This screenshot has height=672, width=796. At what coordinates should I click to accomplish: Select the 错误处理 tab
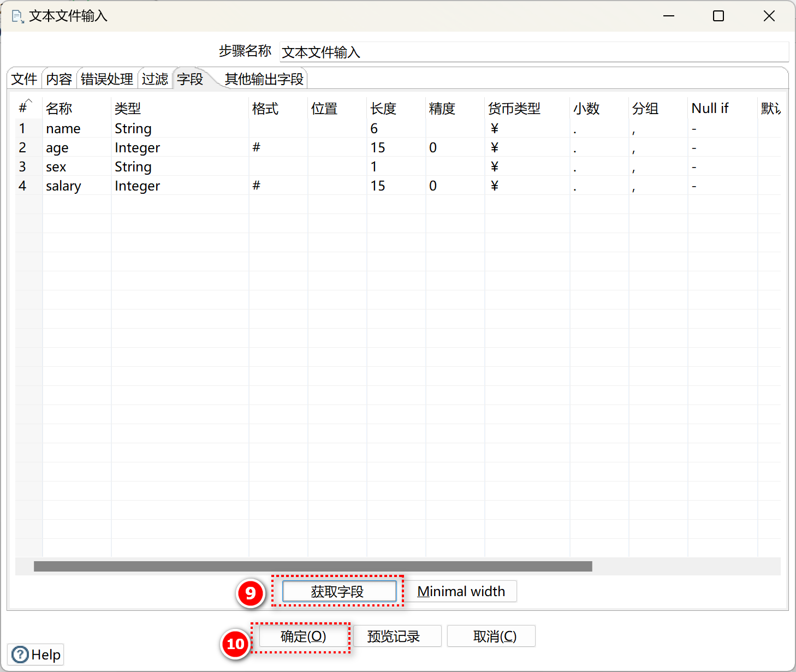pos(107,79)
